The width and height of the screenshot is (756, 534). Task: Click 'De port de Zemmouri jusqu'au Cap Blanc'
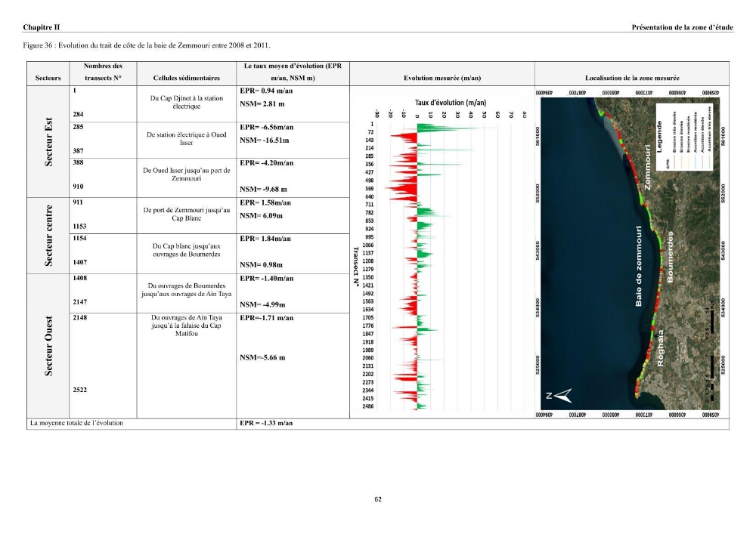coord(187,215)
